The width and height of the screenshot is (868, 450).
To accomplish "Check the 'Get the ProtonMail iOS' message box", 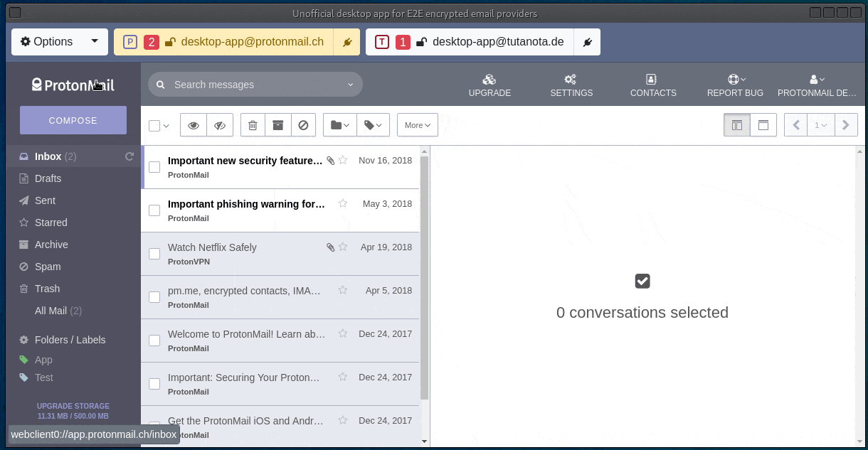I will [x=154, y=427].
